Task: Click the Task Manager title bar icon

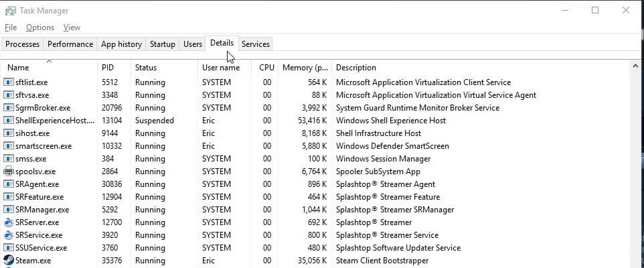Action: 10,11
